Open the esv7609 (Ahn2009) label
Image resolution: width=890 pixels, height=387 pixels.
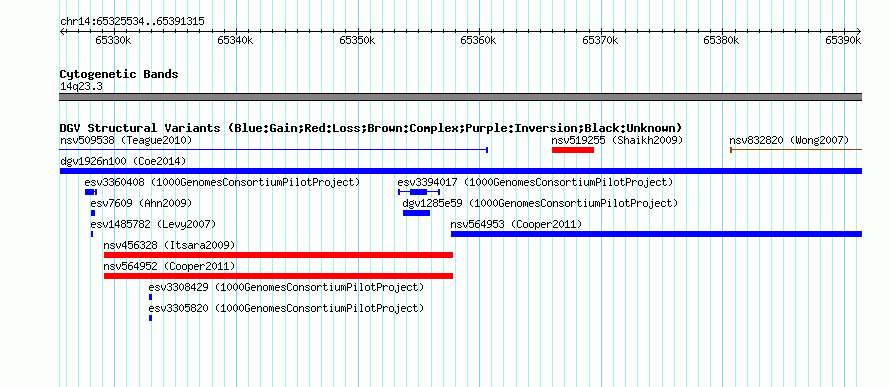pyautogui.click(x=141, y=203)
